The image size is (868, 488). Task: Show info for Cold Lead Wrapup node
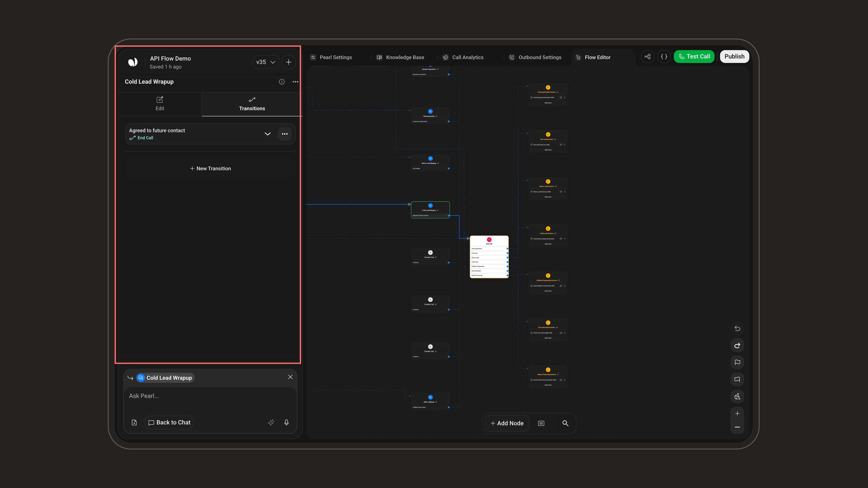(282, 82)
